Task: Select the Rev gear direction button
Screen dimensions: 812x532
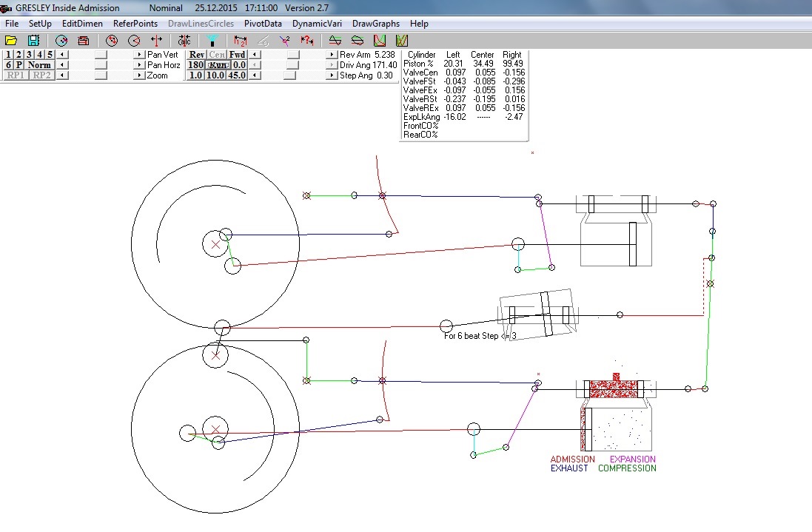Action: [196, 55]
